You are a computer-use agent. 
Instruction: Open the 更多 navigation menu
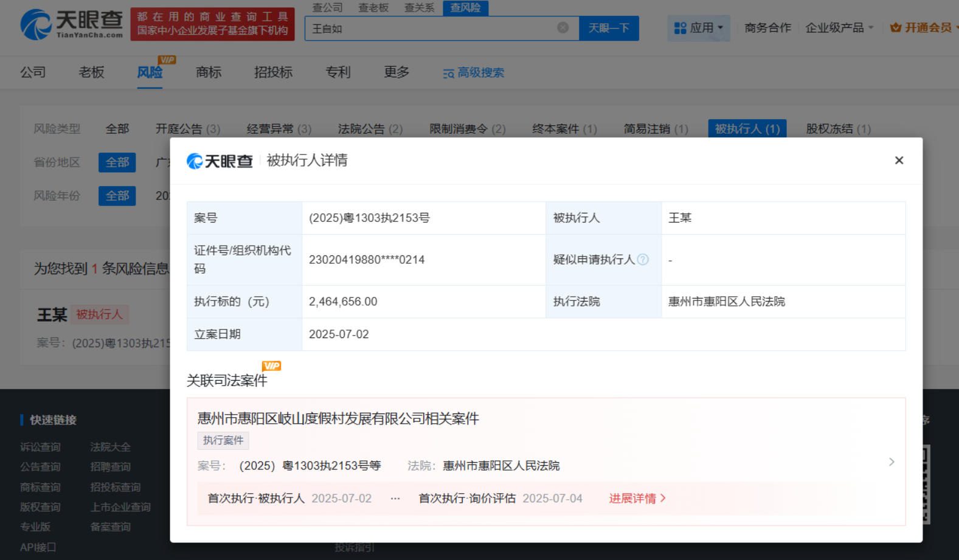[x=396, y=72]
